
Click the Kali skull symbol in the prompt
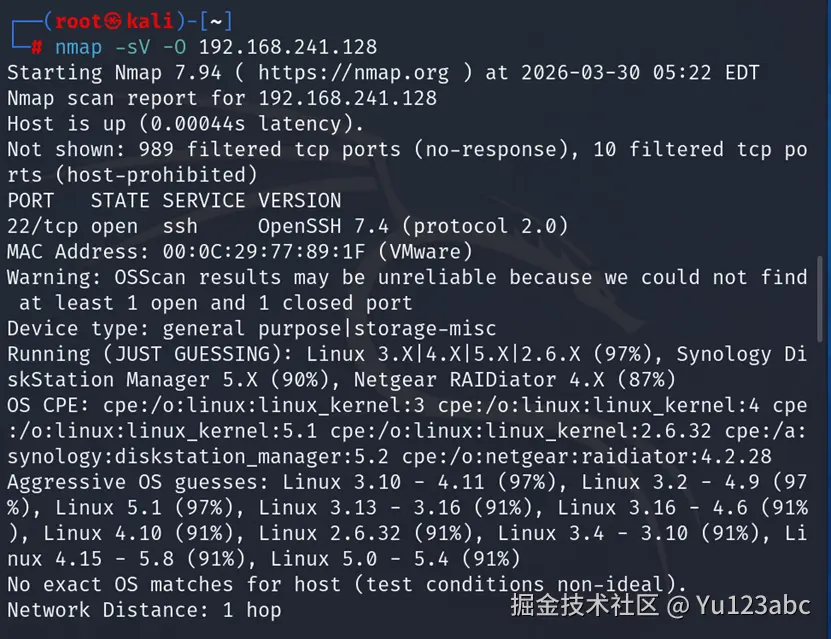(113, 21)
